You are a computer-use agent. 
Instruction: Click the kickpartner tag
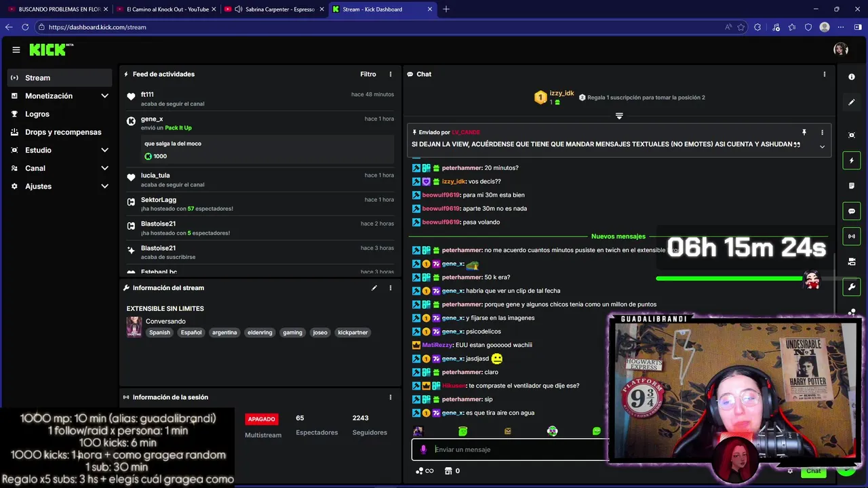(x=353, y=333)
